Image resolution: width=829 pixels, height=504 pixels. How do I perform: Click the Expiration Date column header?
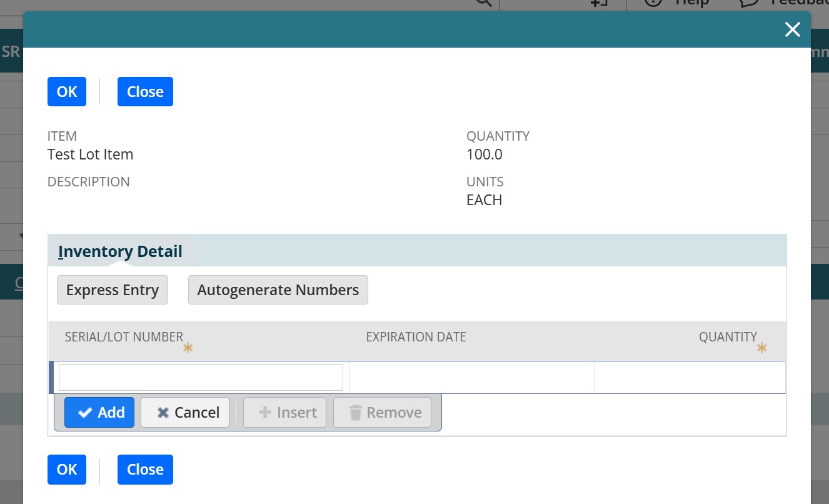[x=416, y=337]
